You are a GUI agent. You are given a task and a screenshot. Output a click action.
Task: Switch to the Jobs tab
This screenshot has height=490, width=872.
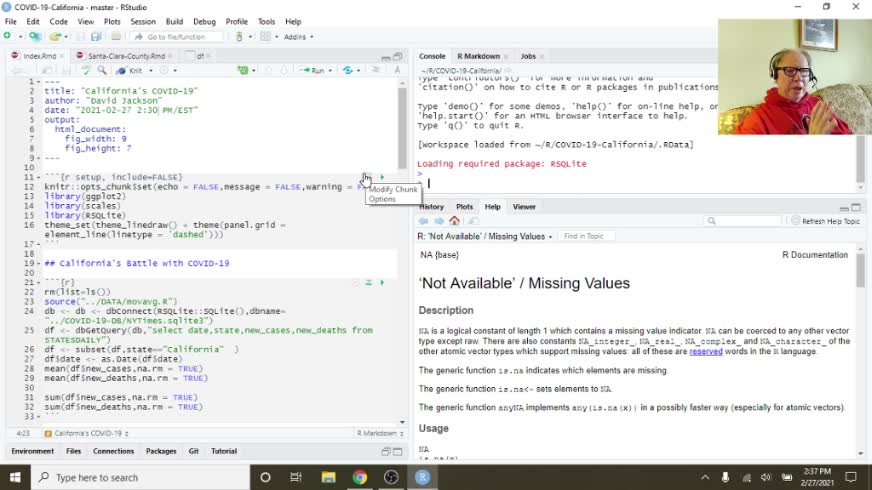coord(528,56)
